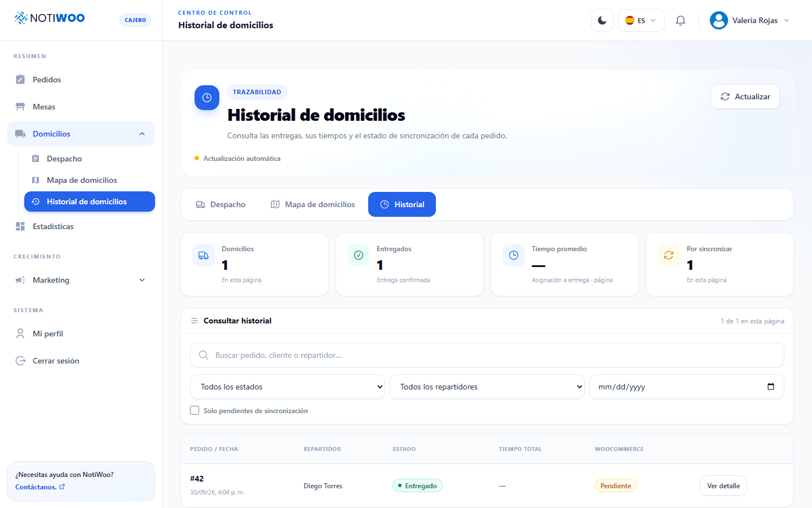Screen dimensions: 812x508
Task: Click the TRAZABILIDAD tag
Action: pos(257,92)
